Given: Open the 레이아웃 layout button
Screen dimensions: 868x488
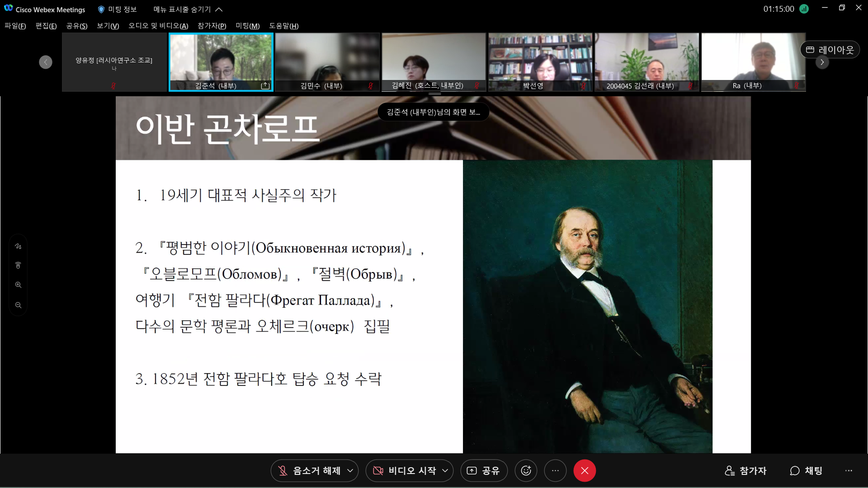Looking at the screenshot, I should [830, 50].
